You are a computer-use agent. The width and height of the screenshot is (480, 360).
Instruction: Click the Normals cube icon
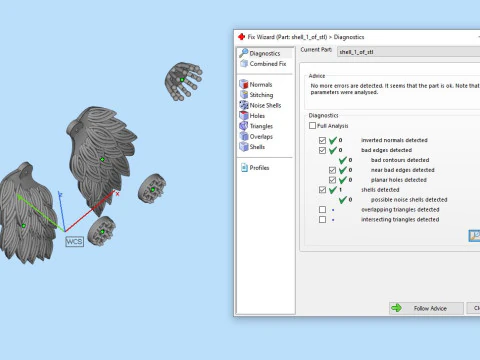pyautogui.click(x=244, y=84)
